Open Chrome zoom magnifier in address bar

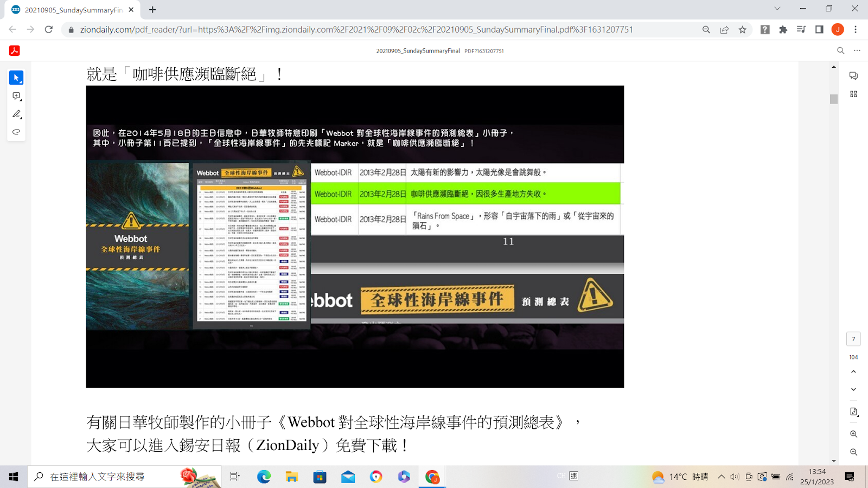[x=706, y=29]
